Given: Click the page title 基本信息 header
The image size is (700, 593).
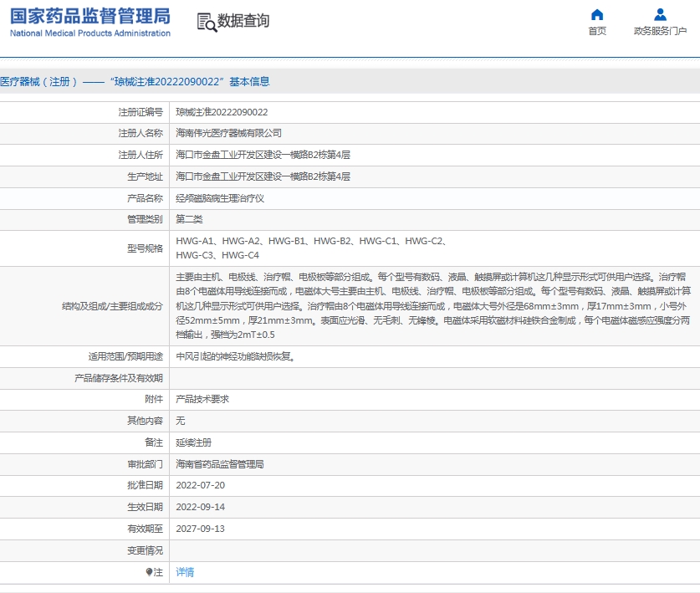Looking at the screenshot, I should tap(135, 82).
